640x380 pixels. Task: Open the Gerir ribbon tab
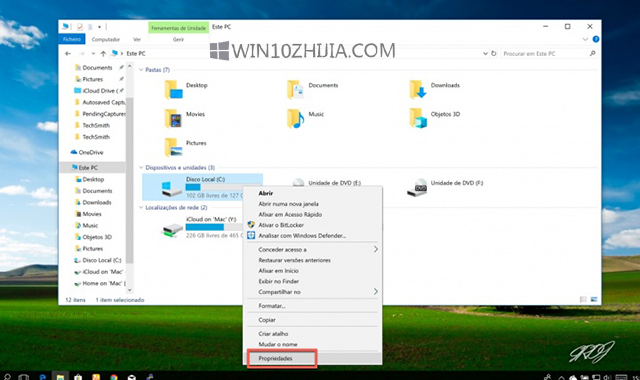click(178, 39)
